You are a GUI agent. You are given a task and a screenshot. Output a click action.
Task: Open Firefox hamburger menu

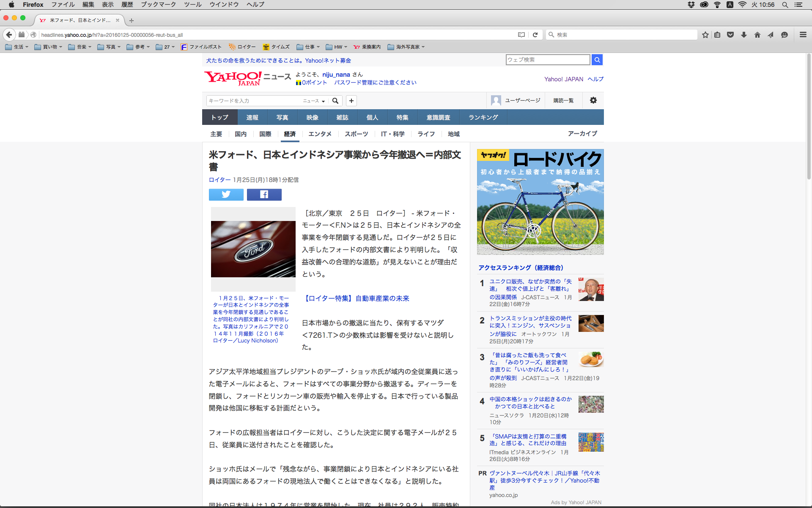pyautogui.click(x=803, y=35)
